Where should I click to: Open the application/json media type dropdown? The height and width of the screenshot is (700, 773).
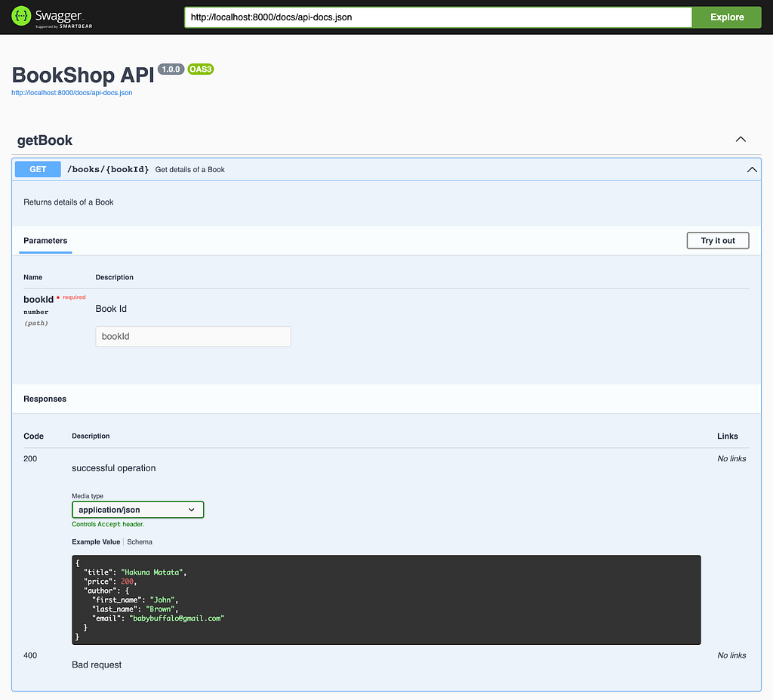point(137,510)
